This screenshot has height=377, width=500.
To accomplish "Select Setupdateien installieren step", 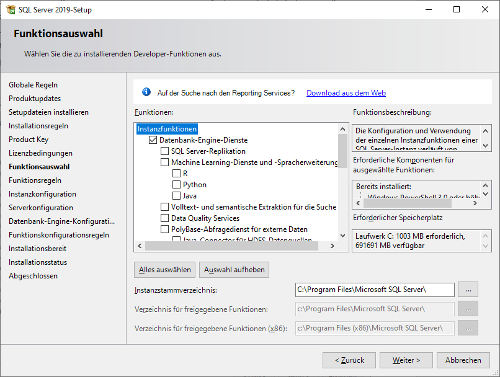I will (x=49, y=112).
